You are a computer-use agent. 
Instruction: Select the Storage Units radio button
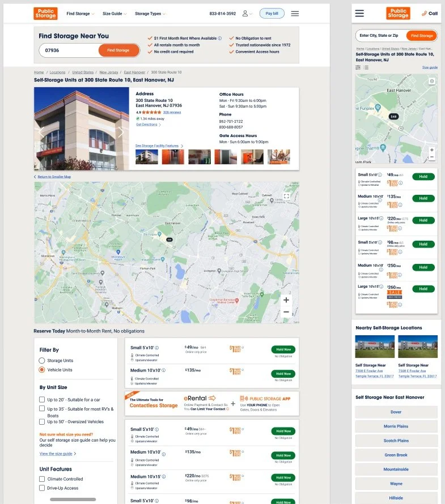tap(42, 360)
